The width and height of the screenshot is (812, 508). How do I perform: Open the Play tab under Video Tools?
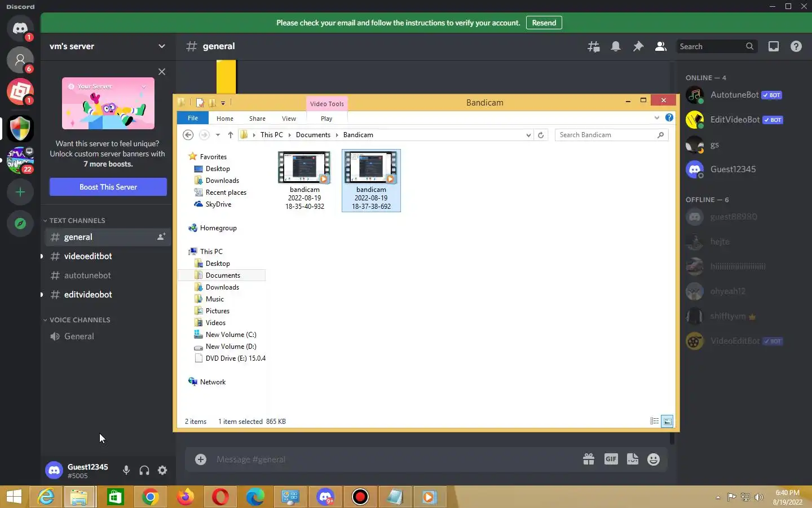pos(326,119)
